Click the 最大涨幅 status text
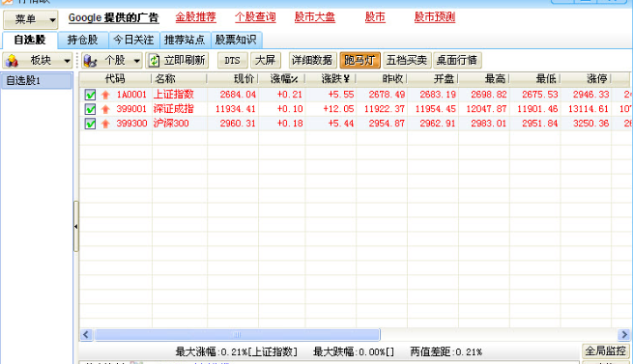Viewport: 633px width, 364px height. click(x=237, y=351)
